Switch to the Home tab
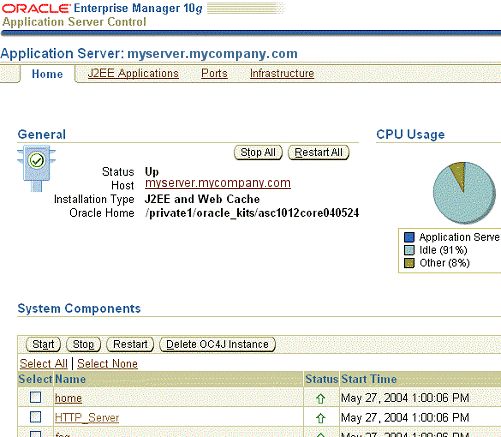Viewport: 501px width, 437px height. [47, 74]
